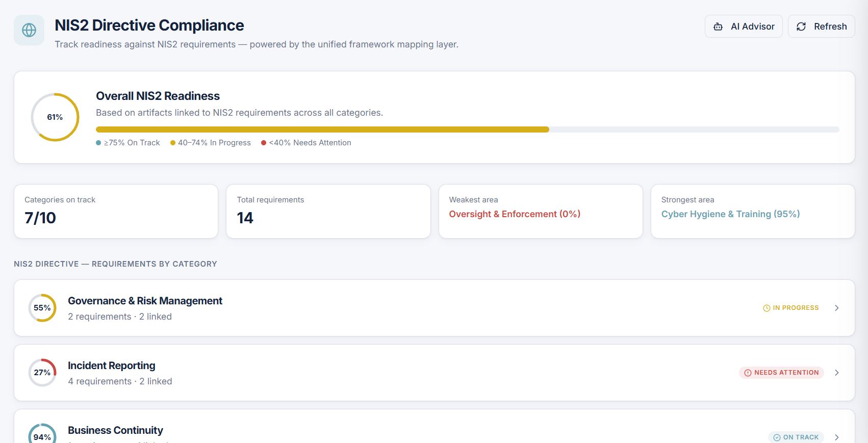Viewport: 868px width, 443px height.
Task: Click the 'Weakest area' label
Action: [473, 200]
